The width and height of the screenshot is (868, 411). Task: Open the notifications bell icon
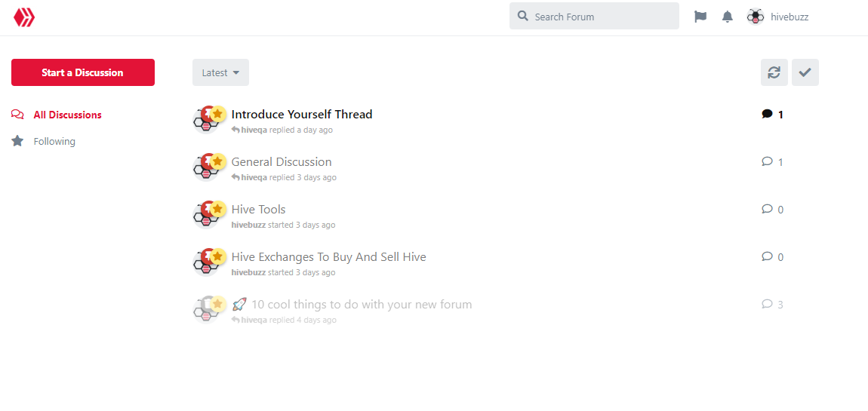pyautogui.click(x=728, y=17)
